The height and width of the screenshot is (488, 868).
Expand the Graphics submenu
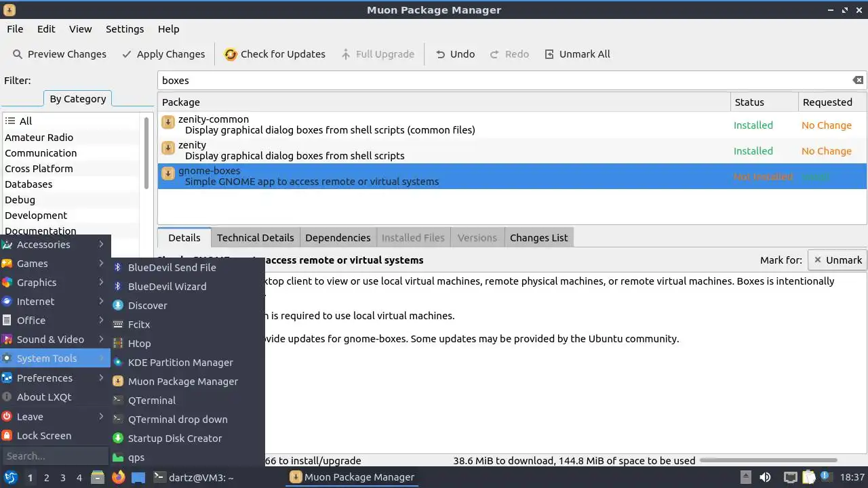point(55,283)
